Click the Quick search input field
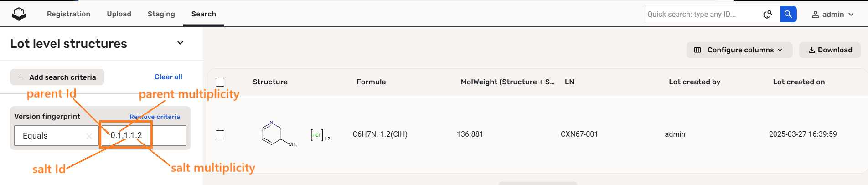868x185 pixels. pos(702,15)
